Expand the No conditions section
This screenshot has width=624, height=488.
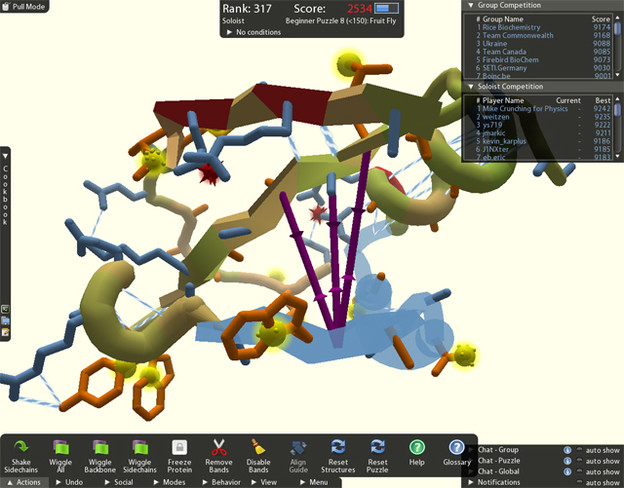click(228, 32)
